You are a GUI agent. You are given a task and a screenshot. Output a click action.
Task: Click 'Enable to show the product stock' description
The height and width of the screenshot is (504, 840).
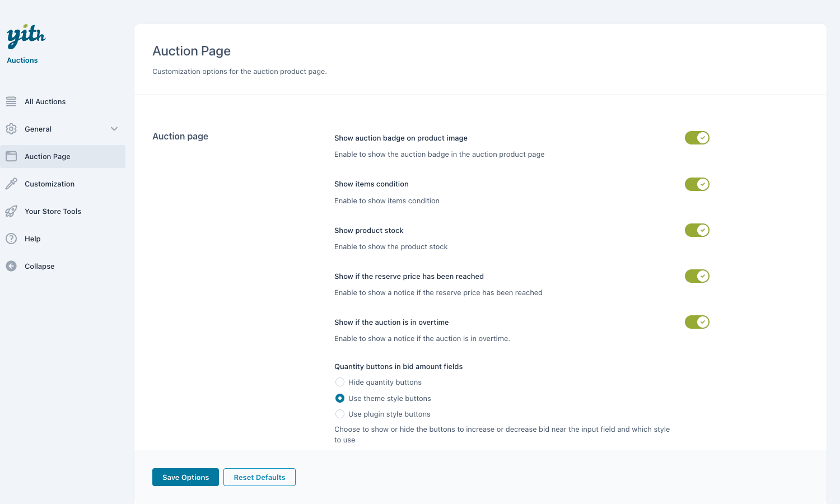391,246
